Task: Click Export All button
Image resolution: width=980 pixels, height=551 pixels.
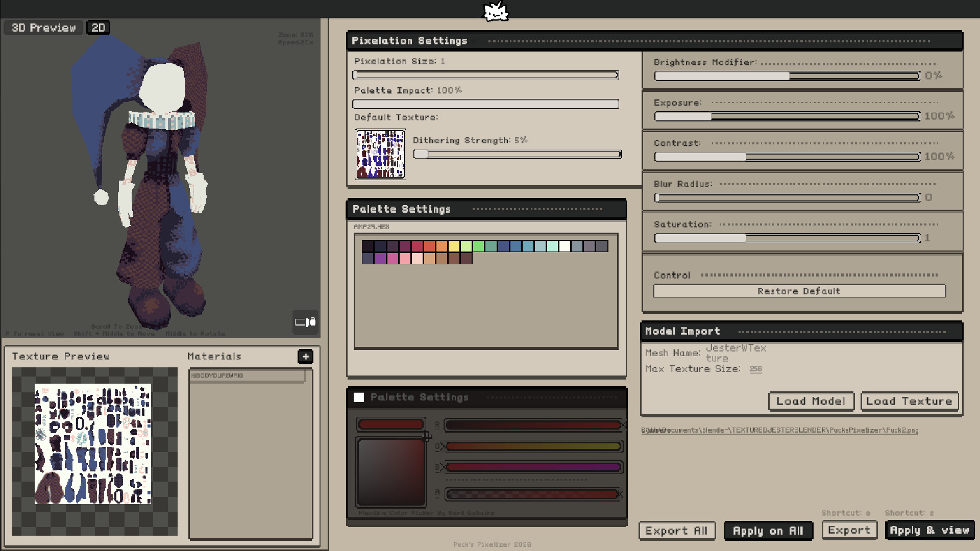Action: point(676,531)
